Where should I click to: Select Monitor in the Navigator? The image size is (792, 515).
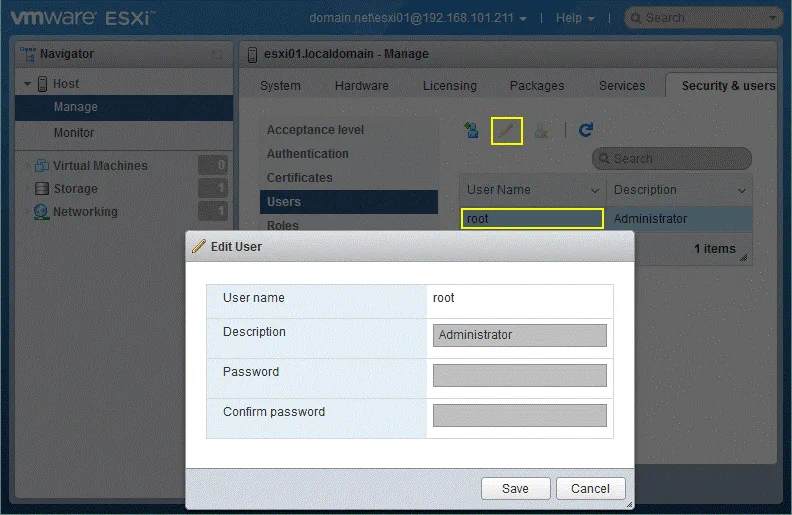[x=74, y=133]
